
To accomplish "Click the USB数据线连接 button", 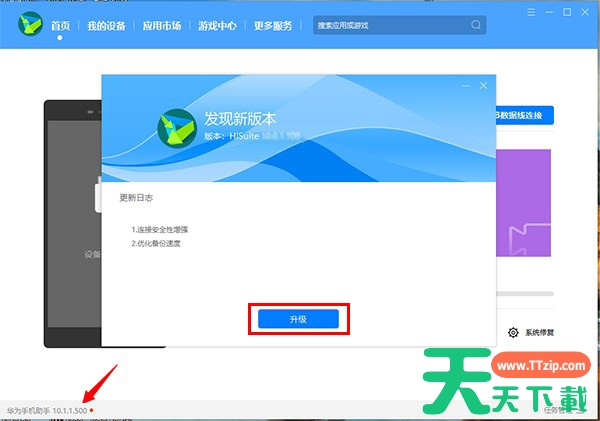I will click(525, 115).
